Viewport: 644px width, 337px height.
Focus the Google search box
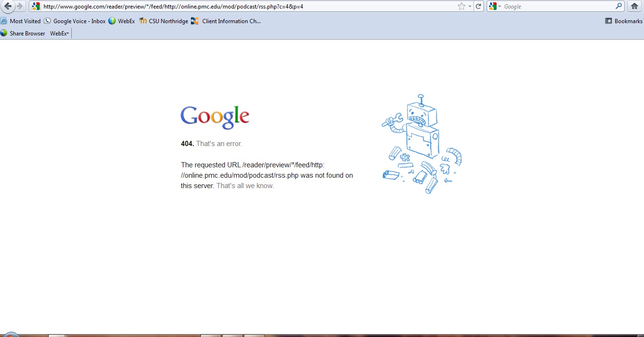(x=558, y=7)
